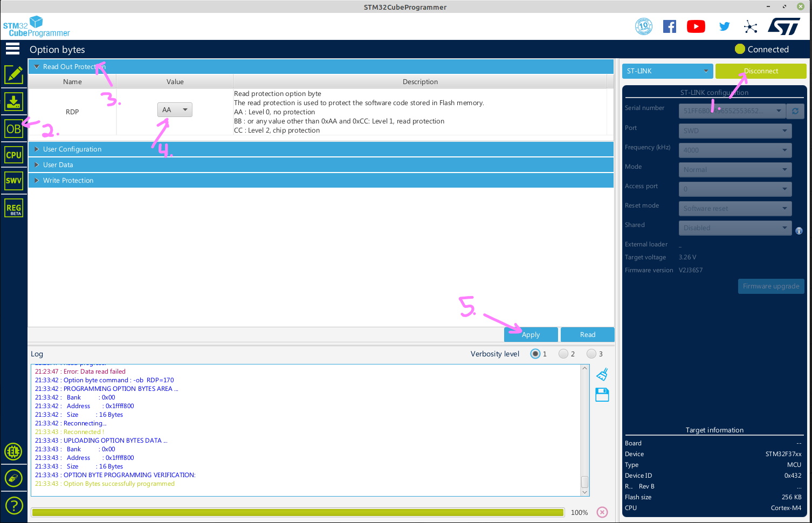Show Shared mode info icon
Viewport: 812px width, 523px height.
click(799, 231)
